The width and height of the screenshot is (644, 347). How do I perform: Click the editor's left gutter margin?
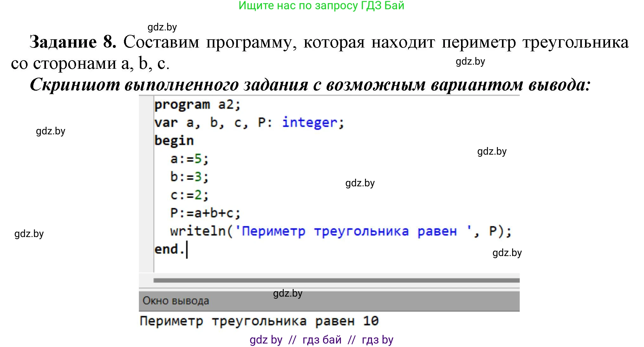(146, 184)
